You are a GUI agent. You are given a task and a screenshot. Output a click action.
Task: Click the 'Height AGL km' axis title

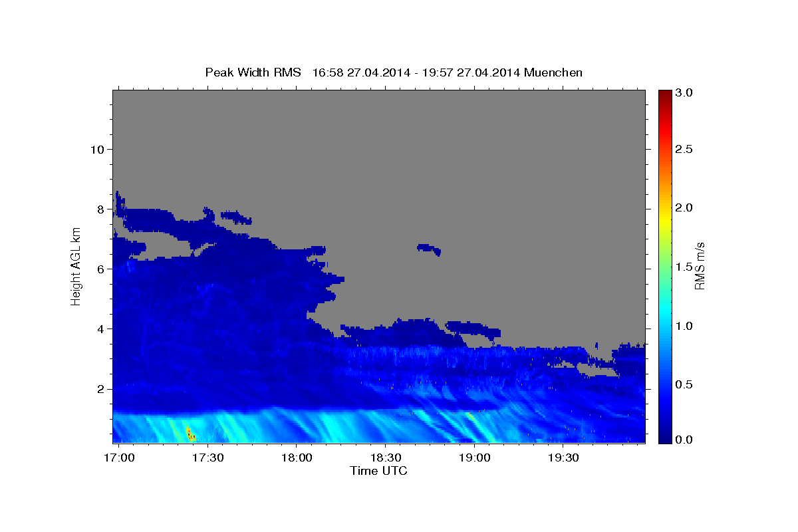76,267
